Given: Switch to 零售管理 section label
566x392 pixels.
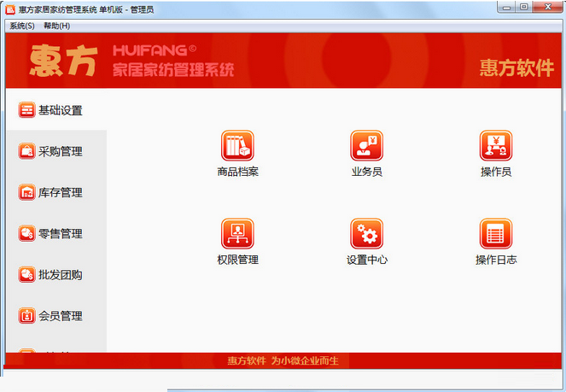Looking at the screenshot, I should pos(61,234).
